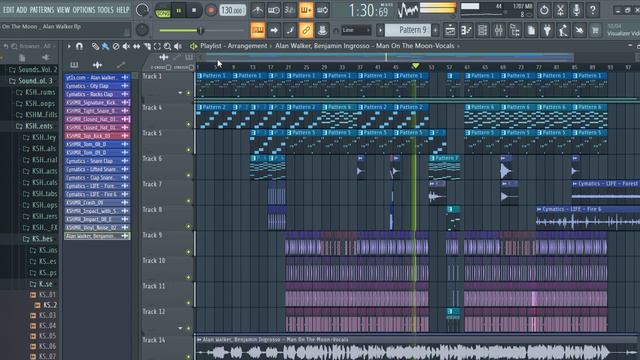Open the Playlist view icon

(x=450, y=30)
